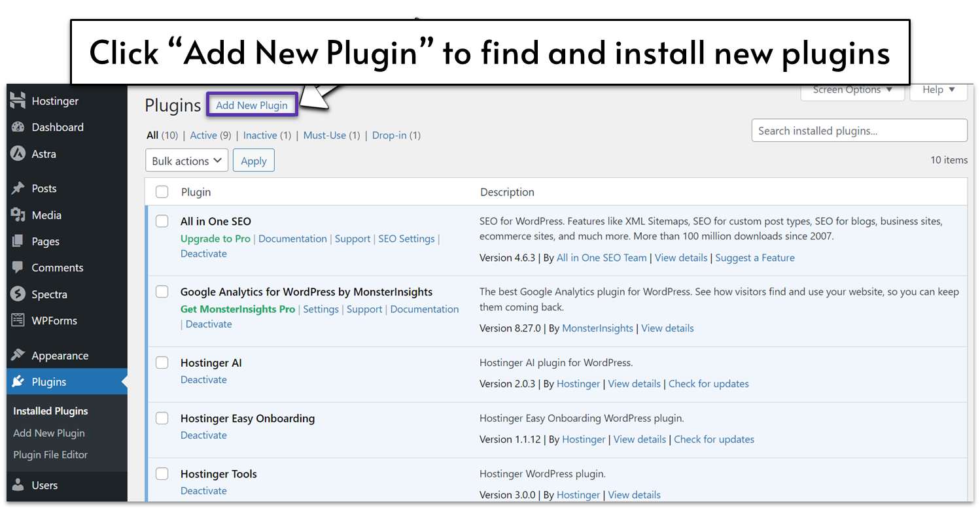Click the Dashboard gauge icon
This screenshot has height=510, width=980.
[x=18, y=127]
